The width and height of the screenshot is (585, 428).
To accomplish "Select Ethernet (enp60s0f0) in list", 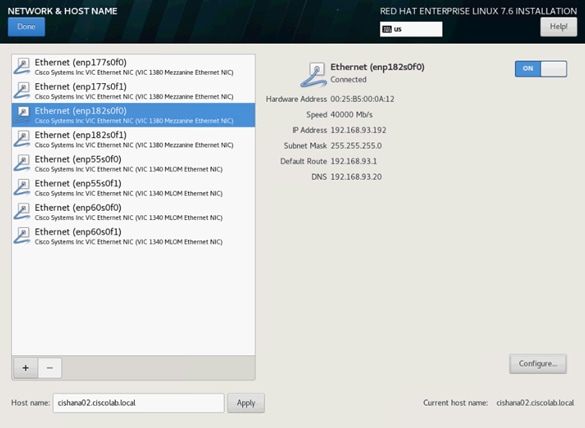I will pyautogui.click(x=133, y=212).
